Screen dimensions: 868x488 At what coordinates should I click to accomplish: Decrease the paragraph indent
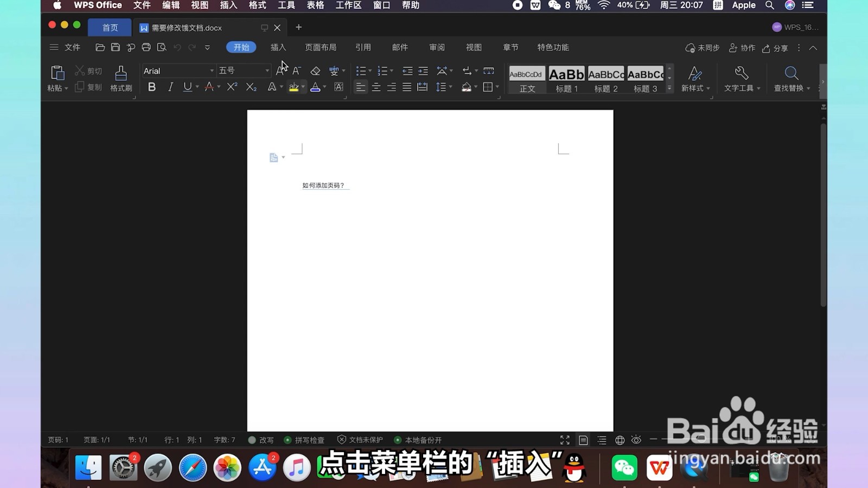[407, 70]
